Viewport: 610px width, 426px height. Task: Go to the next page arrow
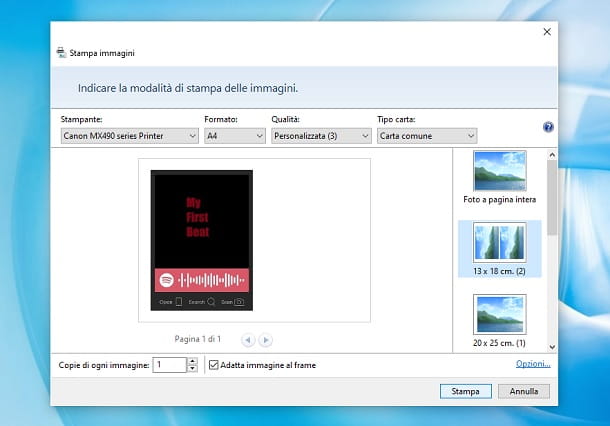[266, 340]
